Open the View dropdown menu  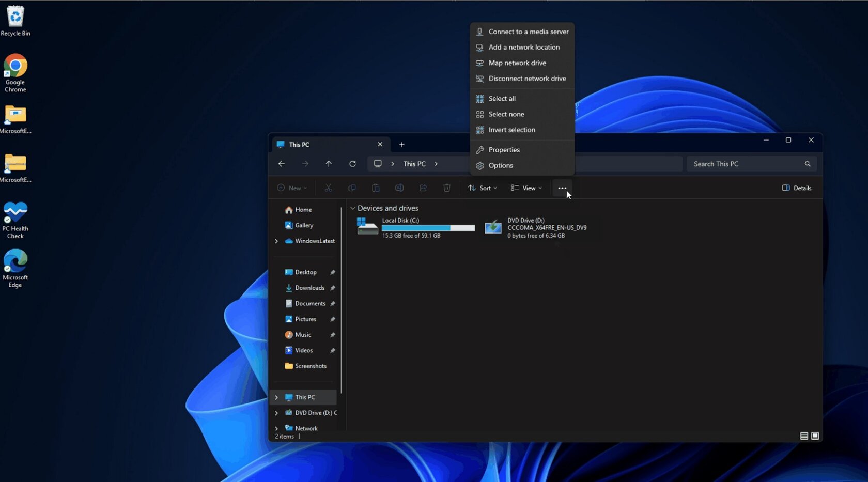(526, 188)
